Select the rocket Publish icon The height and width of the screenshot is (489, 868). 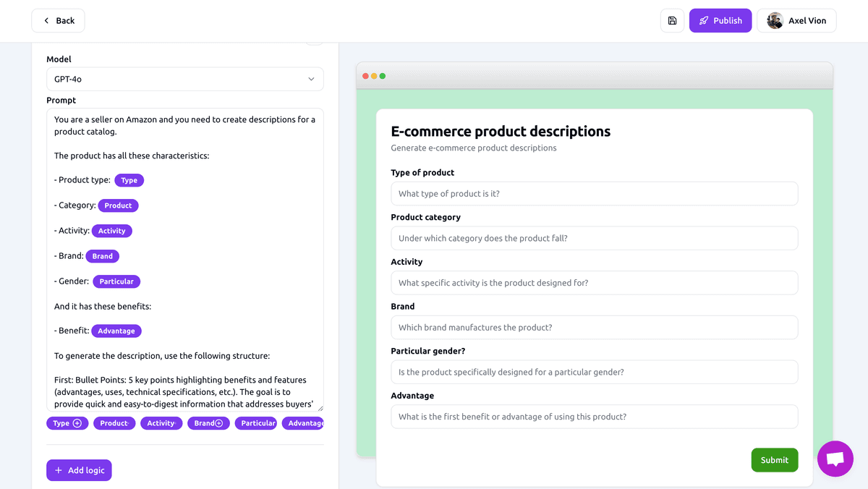pyautogui.click(x=704, y=20)
